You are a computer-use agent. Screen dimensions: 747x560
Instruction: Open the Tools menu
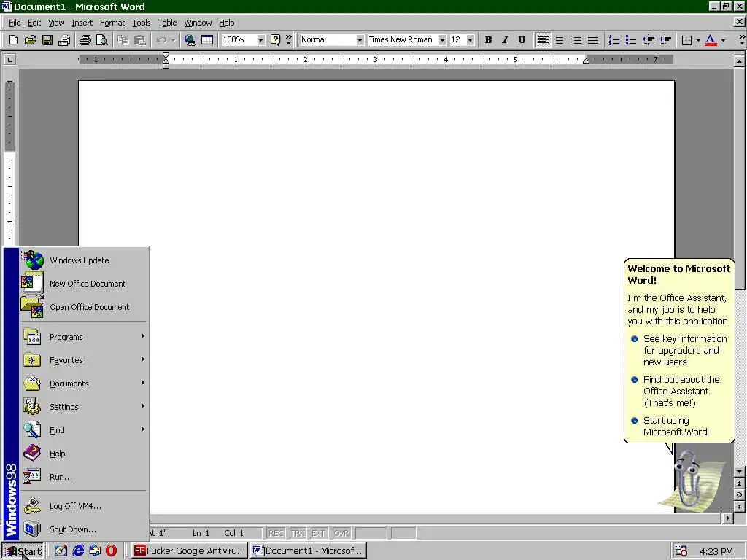pyautogui.click(x=141, y=23)
